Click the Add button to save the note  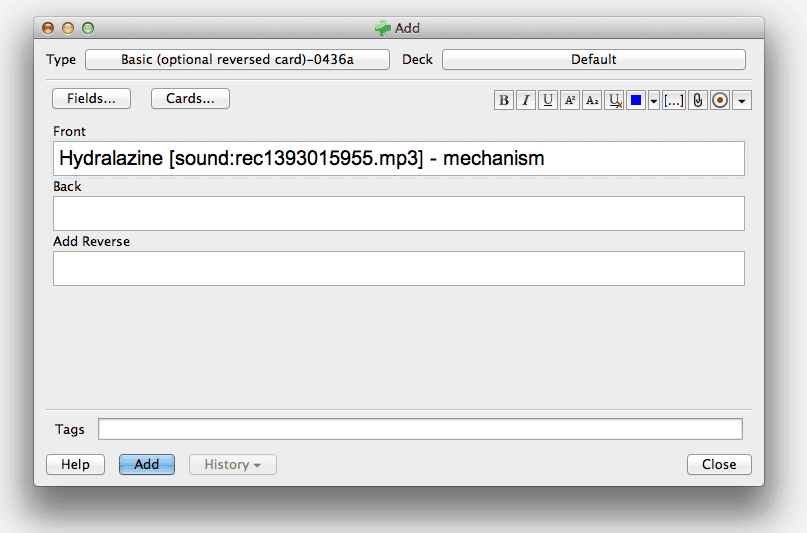coord(147,465)
